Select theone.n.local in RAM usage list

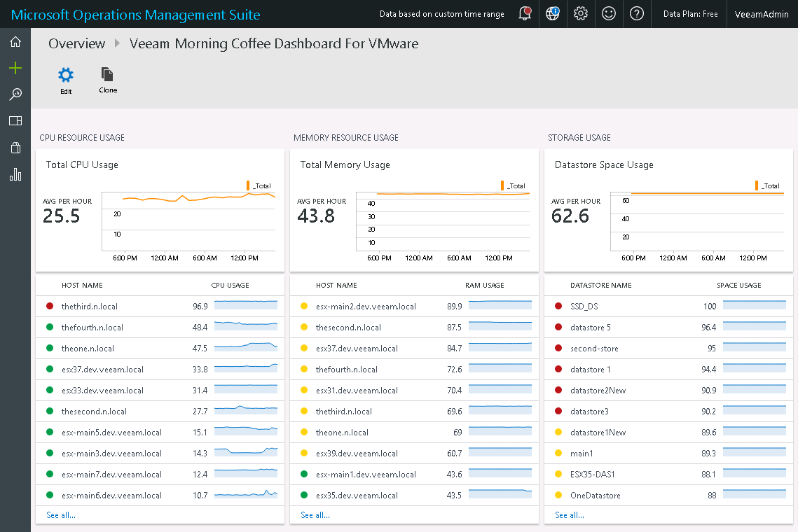pos(414,433)
